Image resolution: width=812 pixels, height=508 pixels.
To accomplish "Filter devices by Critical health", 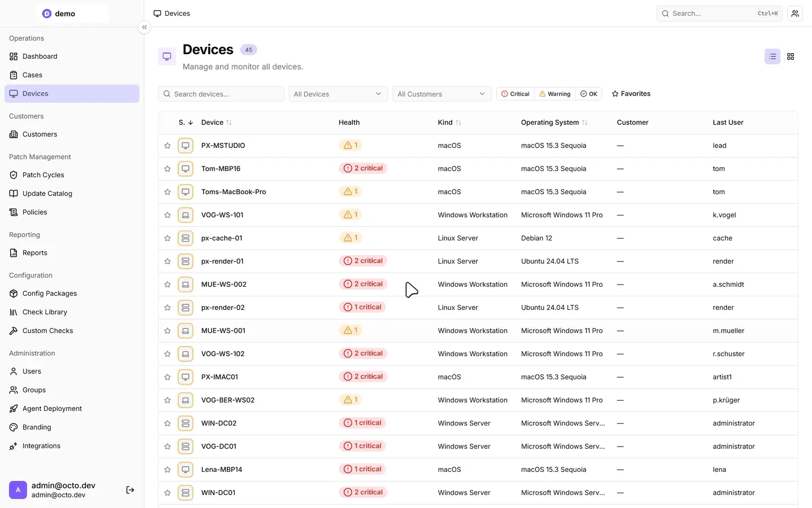I will [515, 94].
